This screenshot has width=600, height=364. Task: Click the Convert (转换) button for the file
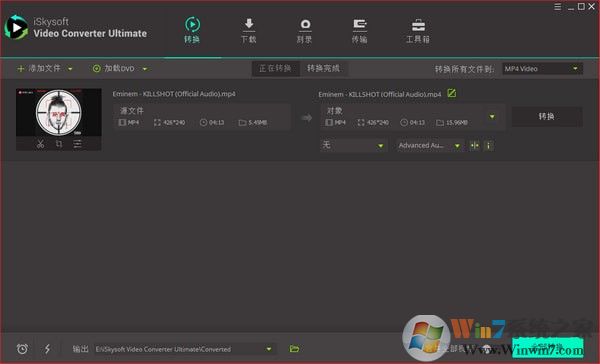tap(546, 116)
